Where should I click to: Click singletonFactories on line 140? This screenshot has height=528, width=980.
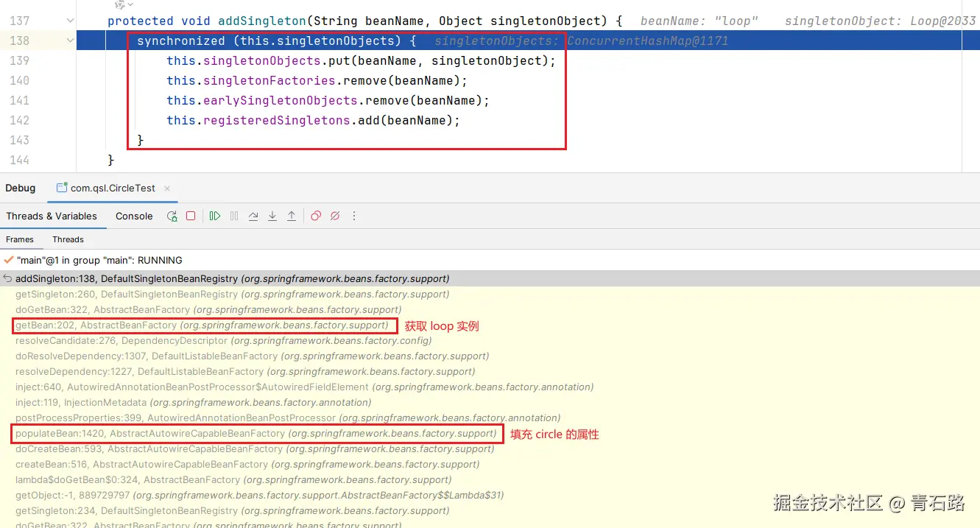[269, 80]
